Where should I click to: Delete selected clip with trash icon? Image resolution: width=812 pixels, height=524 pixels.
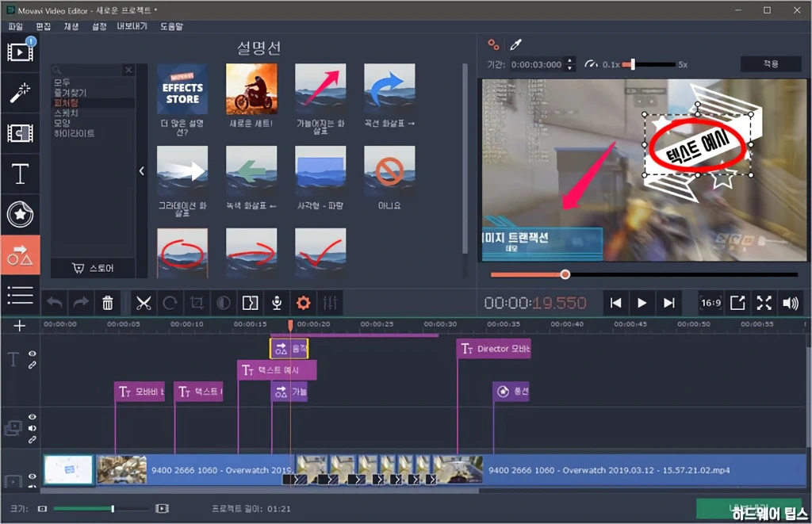pos(108,303)
